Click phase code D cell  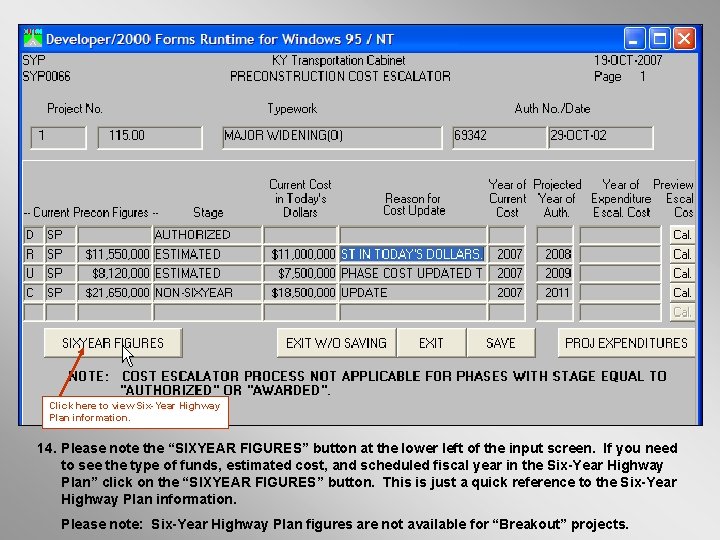coord(34,235)
